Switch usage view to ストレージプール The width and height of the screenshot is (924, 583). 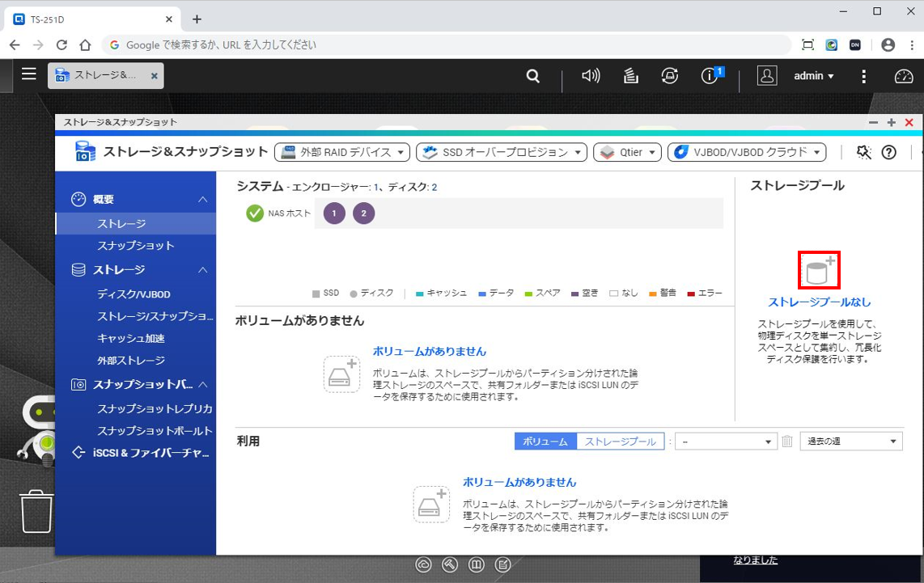621,441
